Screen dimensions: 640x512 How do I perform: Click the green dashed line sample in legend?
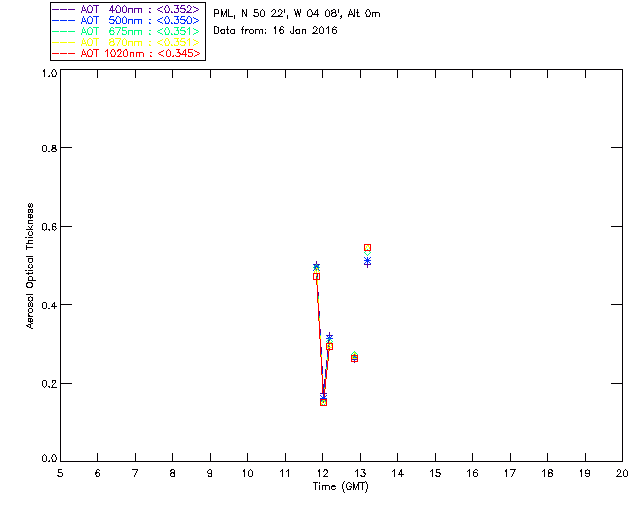(63, 31)
